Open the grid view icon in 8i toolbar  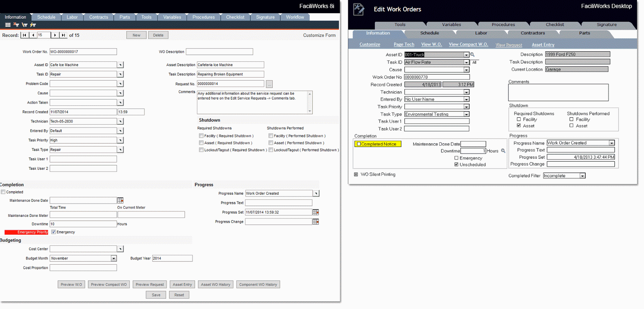[x=8, y=25]
